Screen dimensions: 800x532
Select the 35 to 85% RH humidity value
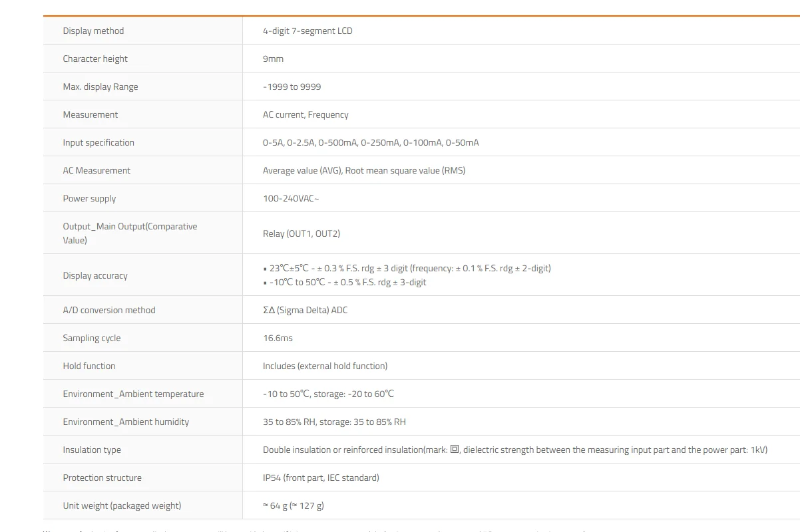[x=334, y=422]
